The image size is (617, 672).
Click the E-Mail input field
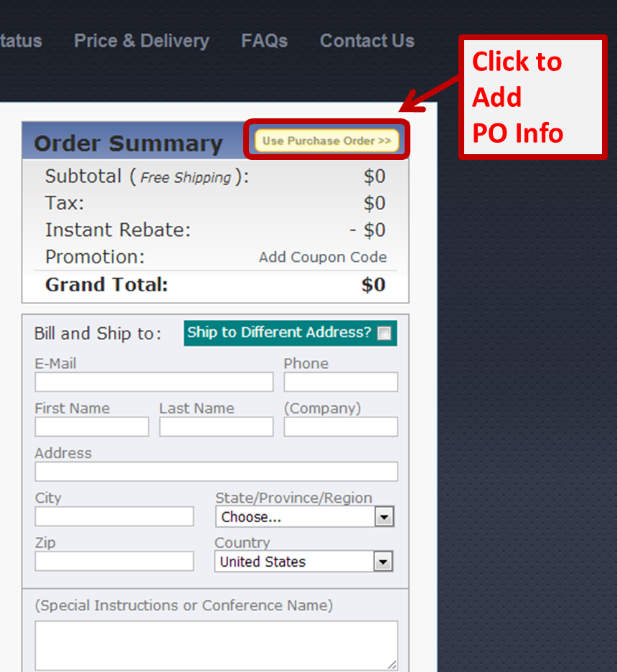(x=154, y=382)
